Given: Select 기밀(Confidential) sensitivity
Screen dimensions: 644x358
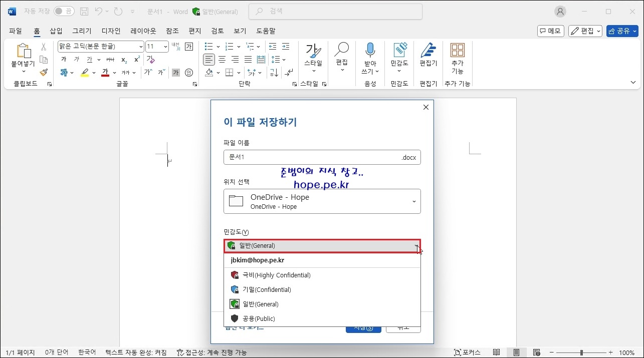Looking at the screenshot, I should pos(322,289).
